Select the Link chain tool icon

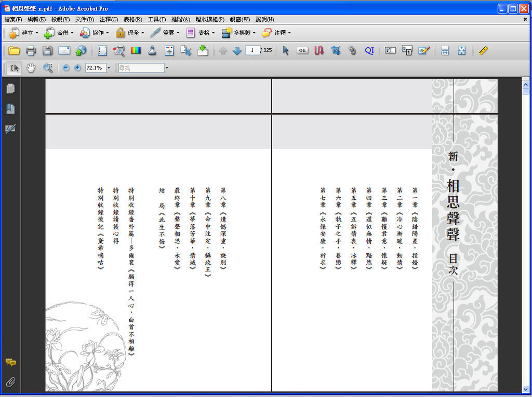(x=353, y=51)
